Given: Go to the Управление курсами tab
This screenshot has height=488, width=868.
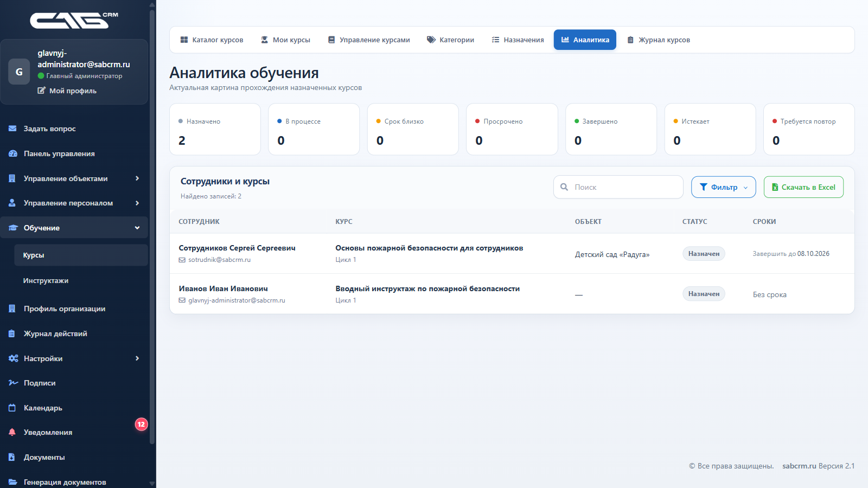Looking at the screenshot, I should coord(369,40).
